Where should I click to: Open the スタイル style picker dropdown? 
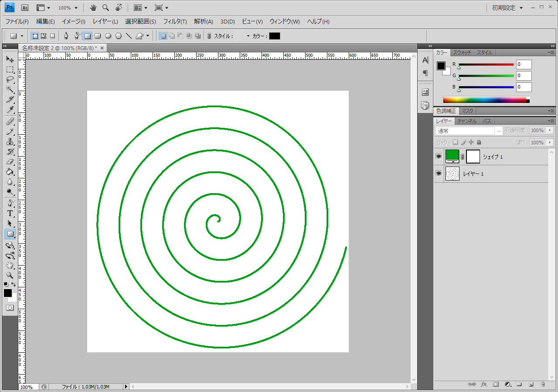pyautogui.click(x=248, y=36)
